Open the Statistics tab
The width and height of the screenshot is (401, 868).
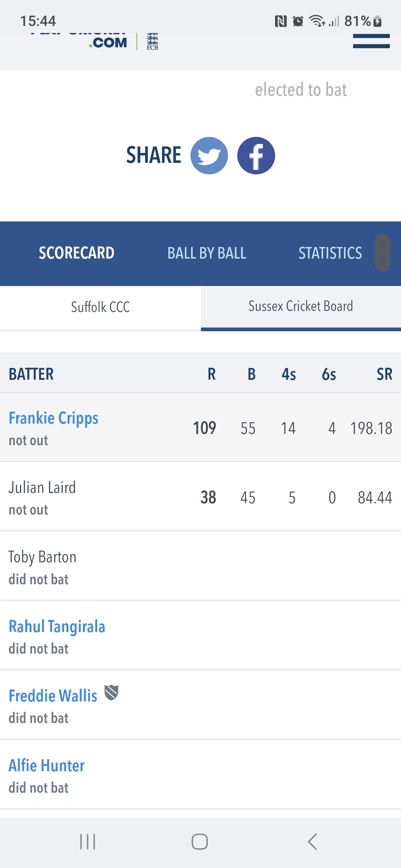pyautogui.click(x=330, y=253)
